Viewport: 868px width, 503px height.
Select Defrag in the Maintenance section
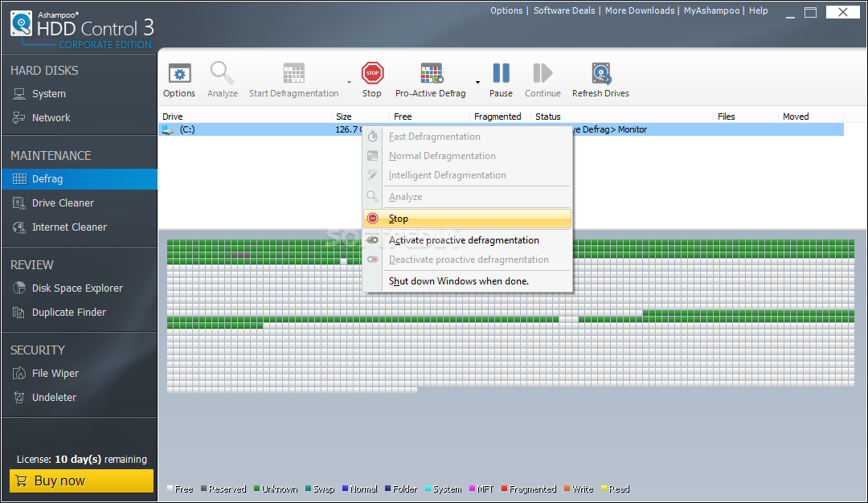tap(80, 178)
